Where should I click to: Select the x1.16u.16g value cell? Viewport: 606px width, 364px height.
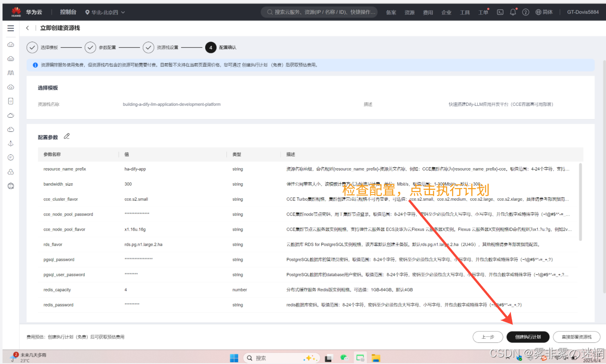[x=135, y=229]
